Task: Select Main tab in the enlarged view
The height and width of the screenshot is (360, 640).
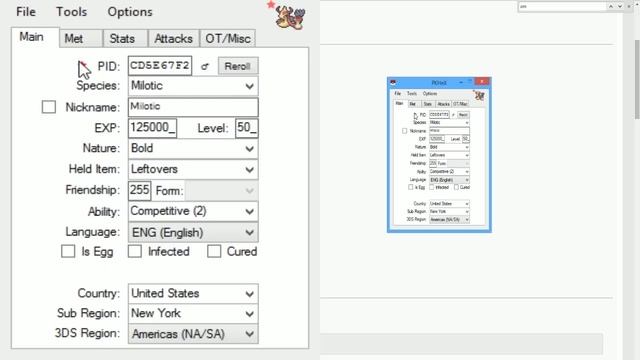Action: tap(35, 37)
